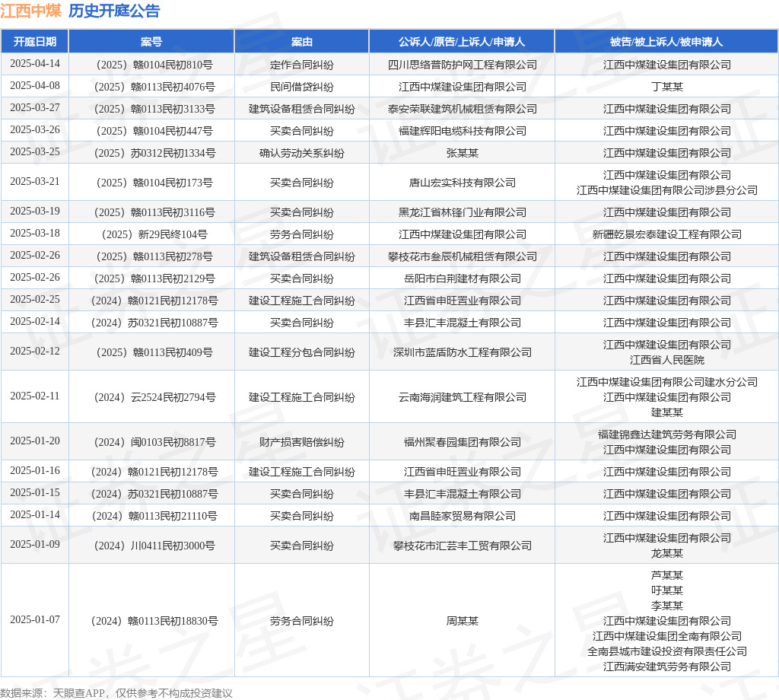The height and width of the screenshot is (700, 779).
Task: Select date cell 2025-03-26
Action: tap(35, 130)
